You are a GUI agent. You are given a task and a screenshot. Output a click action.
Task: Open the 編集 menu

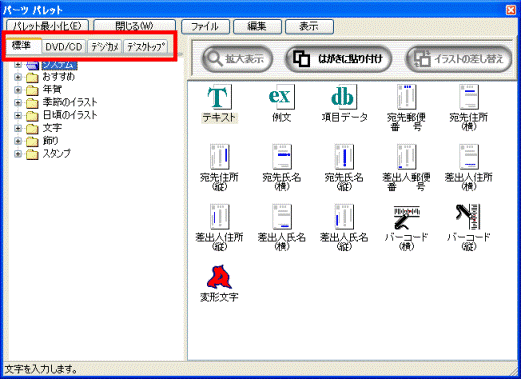pyautogui.click(x=257, y=27)
